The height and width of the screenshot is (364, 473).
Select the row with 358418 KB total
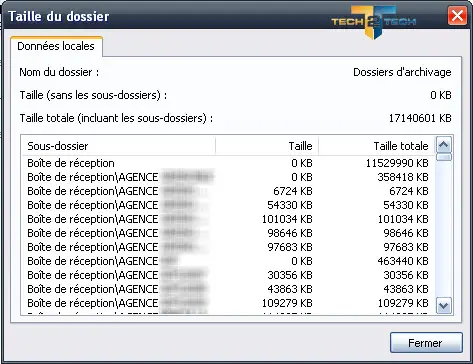(x=228, y=177)
